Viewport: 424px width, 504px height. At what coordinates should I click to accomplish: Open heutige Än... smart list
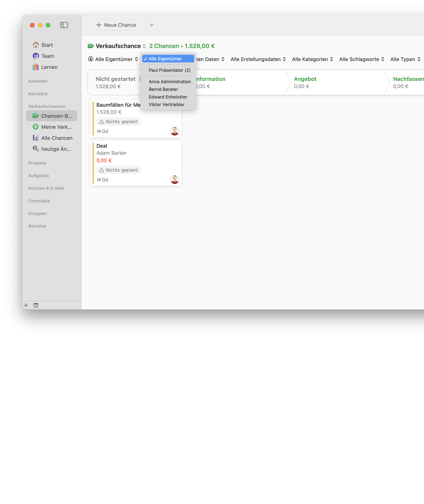coord(56,149)
